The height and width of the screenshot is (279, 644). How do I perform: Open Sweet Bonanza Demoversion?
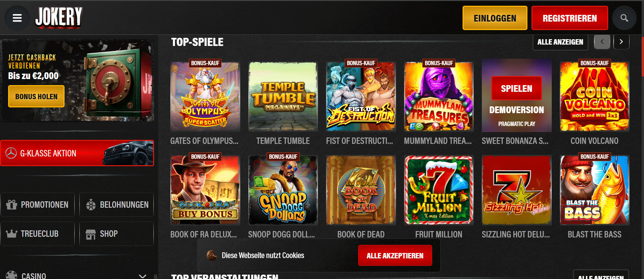click(517, 110)
